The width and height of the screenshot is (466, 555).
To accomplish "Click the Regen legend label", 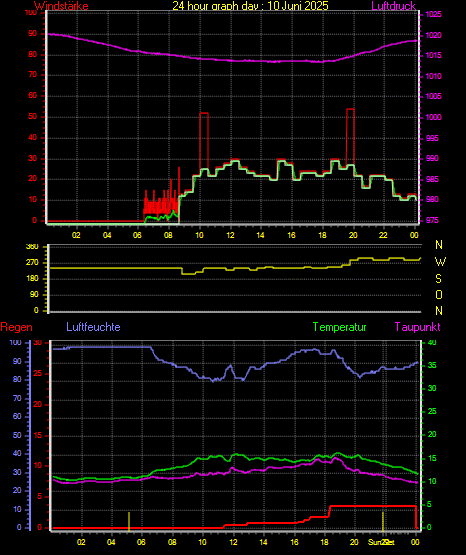I will tap(16, 327).
